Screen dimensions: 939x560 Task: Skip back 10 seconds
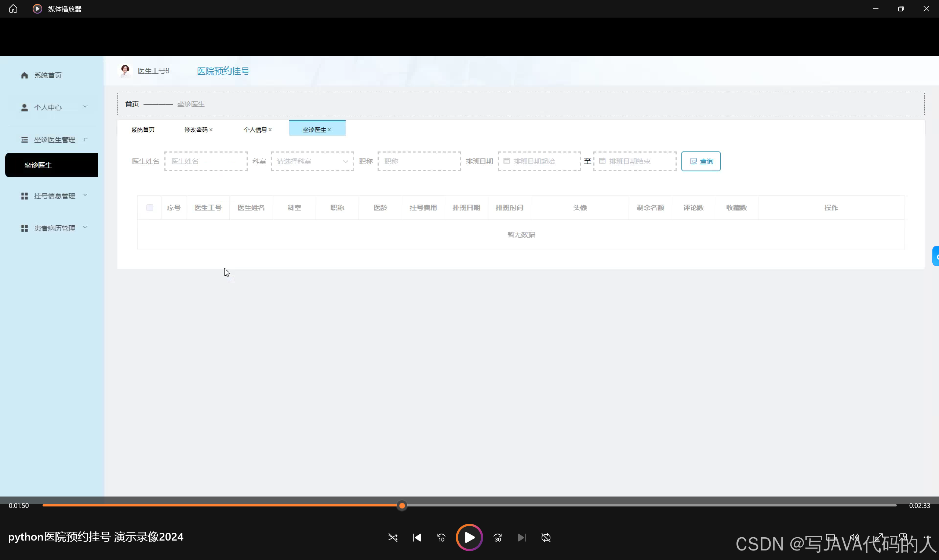[x=441, y=537]
